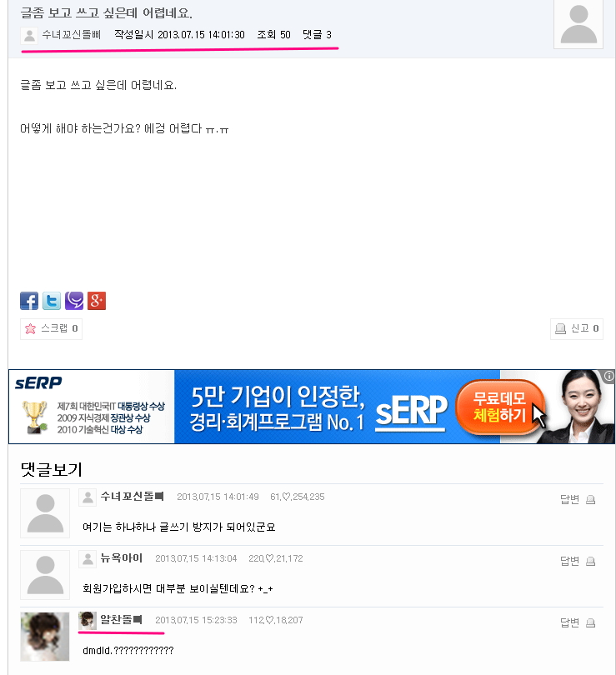Click the report icon beside 뉴욕아이's 답변

(591, 561)
